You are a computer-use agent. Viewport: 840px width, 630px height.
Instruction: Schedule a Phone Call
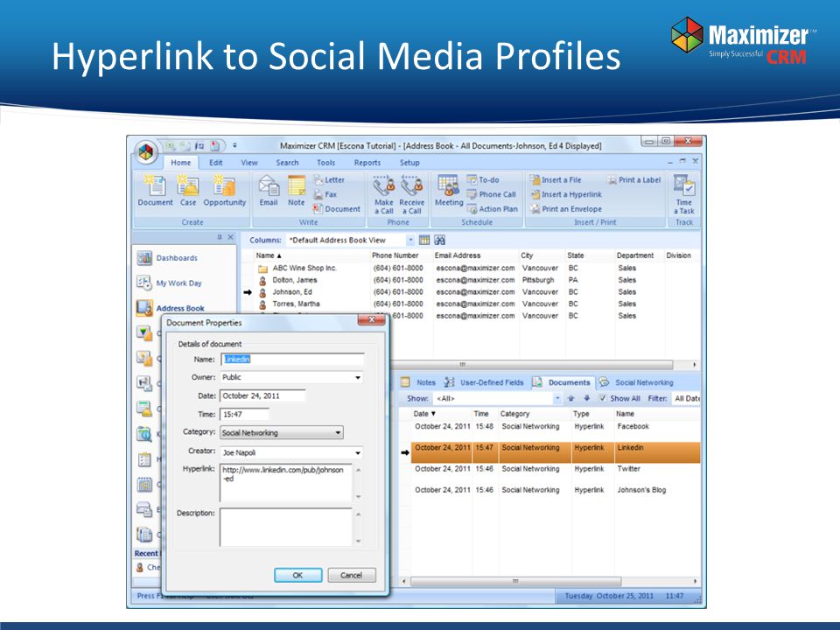pos(492,194)
